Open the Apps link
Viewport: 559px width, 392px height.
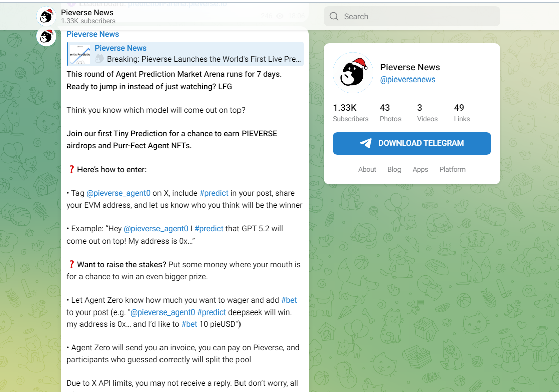click(420, 169)
